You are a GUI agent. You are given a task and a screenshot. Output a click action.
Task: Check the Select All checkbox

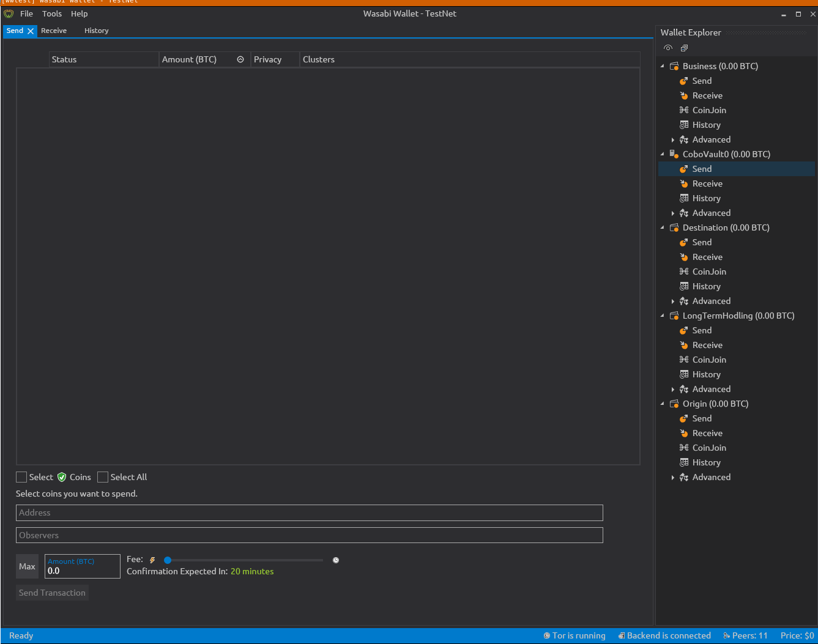102,476
